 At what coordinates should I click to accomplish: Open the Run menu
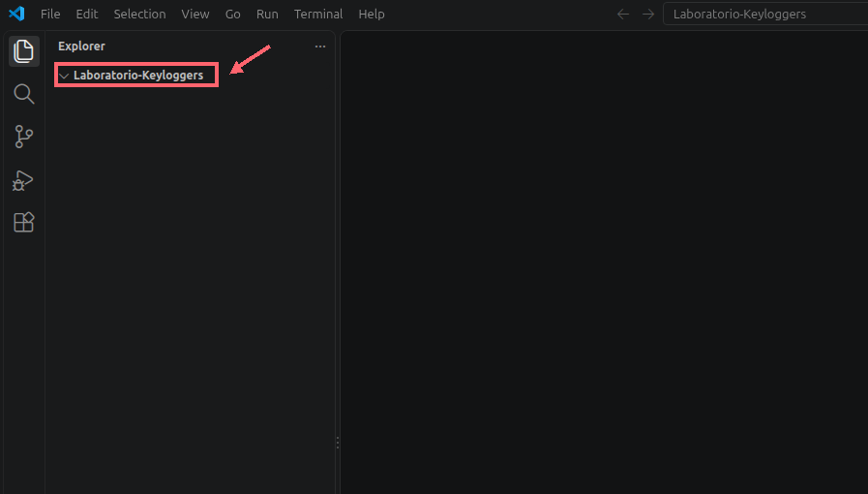coord(267,14)
